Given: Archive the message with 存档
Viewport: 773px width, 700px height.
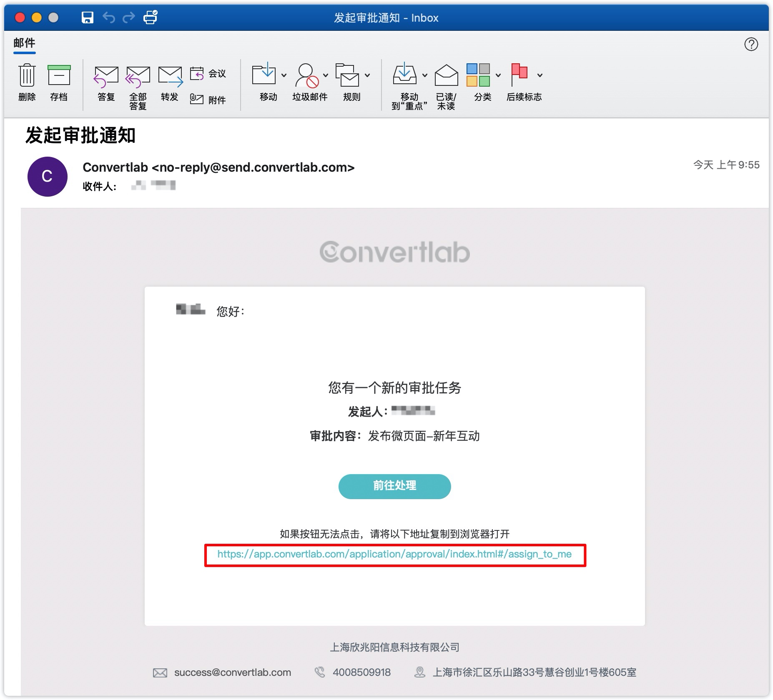Looking at the screenshot, I should pyautogui.click(x=59, y=76).
